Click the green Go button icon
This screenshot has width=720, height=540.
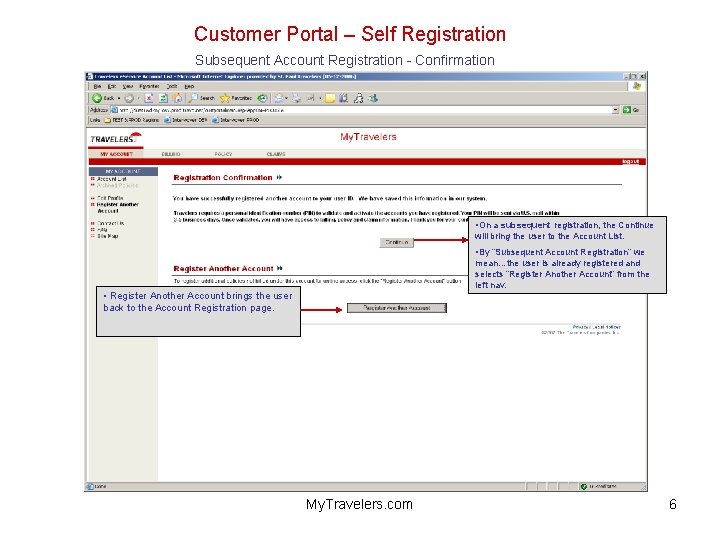pos(627,110)
